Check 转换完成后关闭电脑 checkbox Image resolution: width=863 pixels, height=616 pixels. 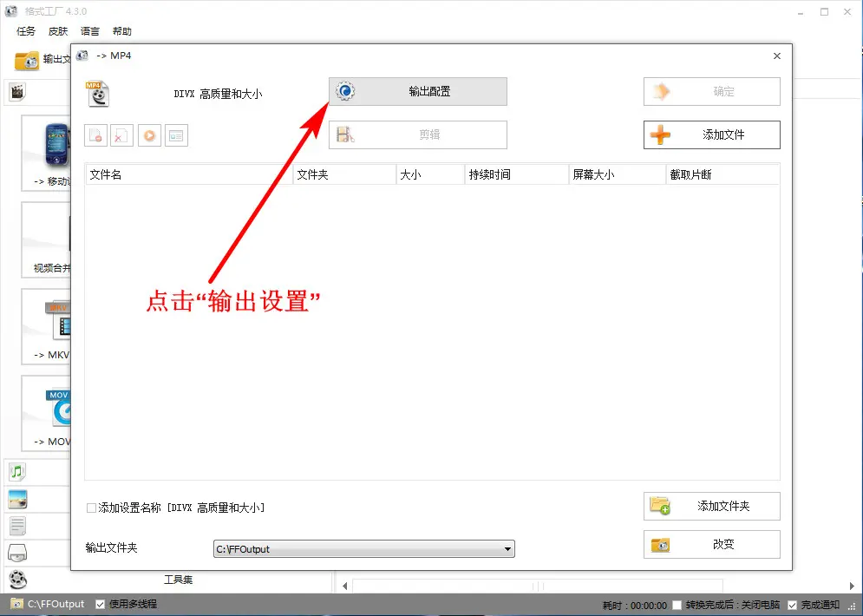[x=677, y=605]
